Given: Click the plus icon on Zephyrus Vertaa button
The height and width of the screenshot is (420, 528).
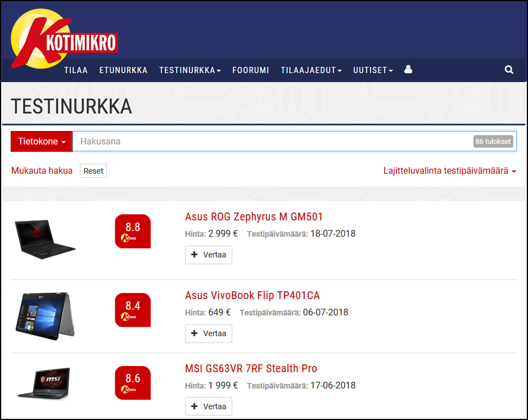Looking at the screenshot, I should click(195, 255).
